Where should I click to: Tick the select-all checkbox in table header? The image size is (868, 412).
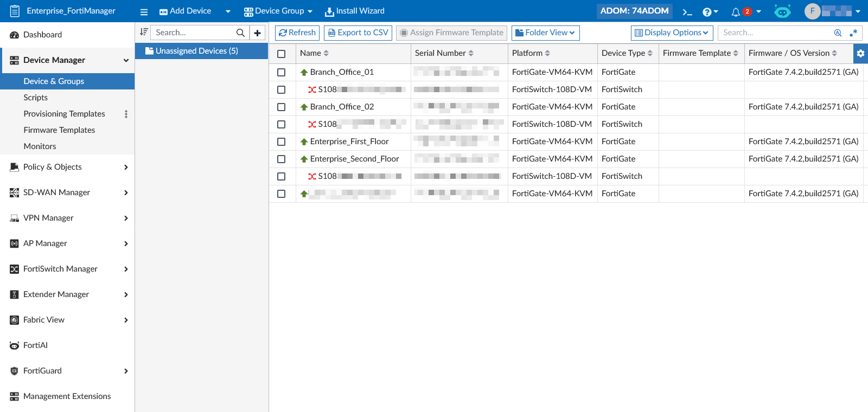(x=281, y=54)
